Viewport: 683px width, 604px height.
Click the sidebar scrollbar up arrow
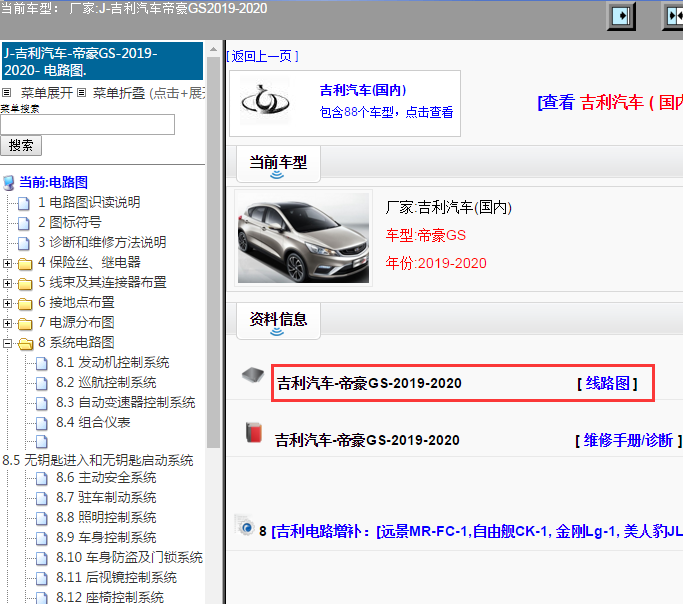coord(213,50)
